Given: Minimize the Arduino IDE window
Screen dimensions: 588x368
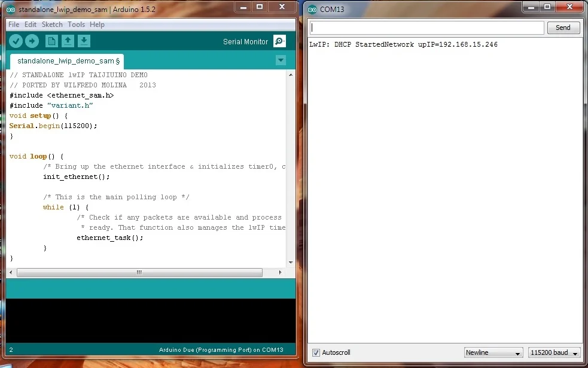Looking at the screenshot, I should click(x=243, y=7).
